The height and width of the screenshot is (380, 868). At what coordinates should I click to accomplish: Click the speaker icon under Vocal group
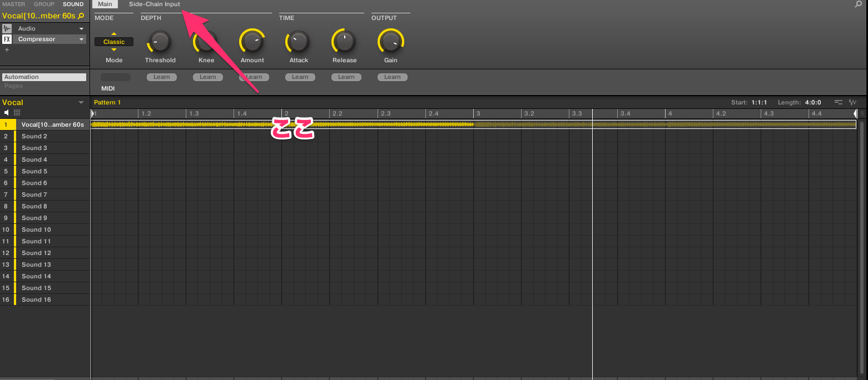coord(7,113)
